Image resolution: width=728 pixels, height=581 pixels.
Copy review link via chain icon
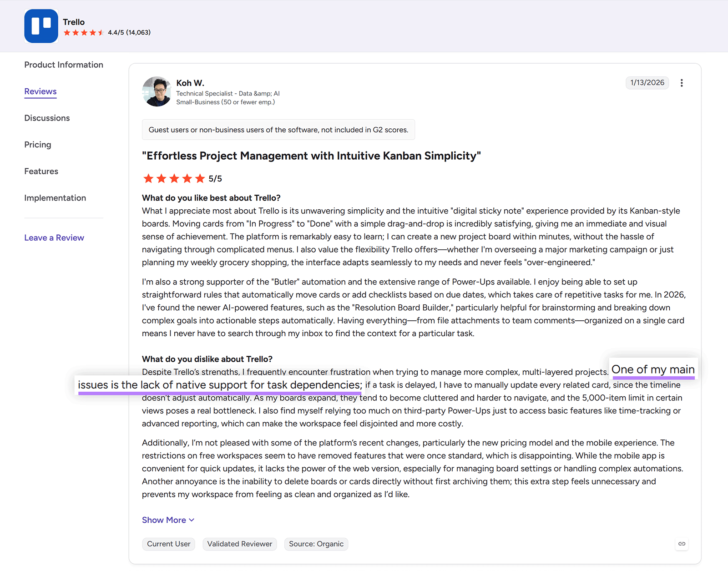point(682,544)
